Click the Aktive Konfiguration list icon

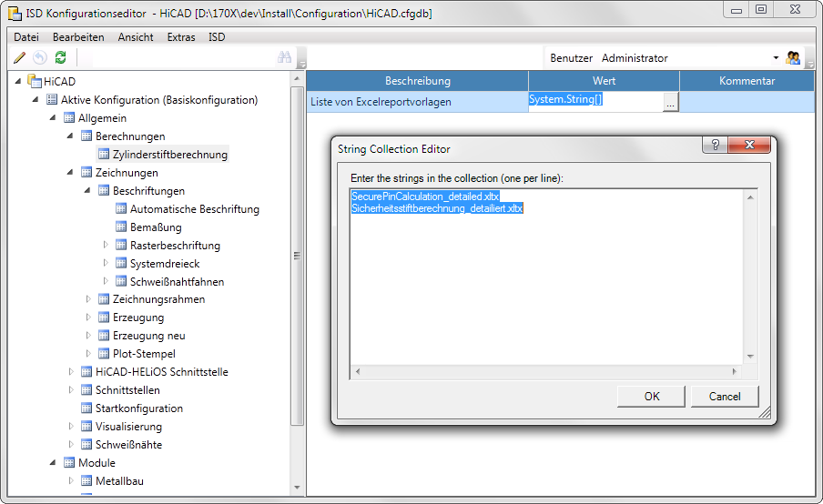point(51,99)
